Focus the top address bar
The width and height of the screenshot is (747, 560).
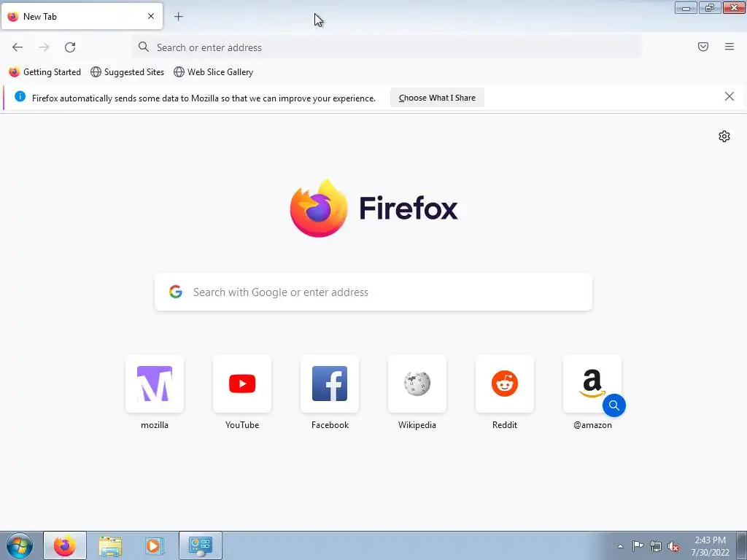click(x=387, y=47)
